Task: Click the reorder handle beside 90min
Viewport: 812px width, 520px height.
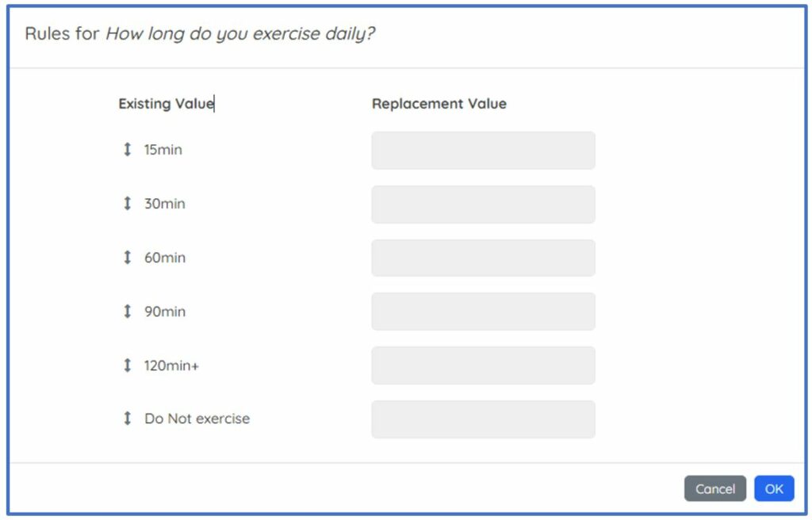Action: (x=127, y=312)
